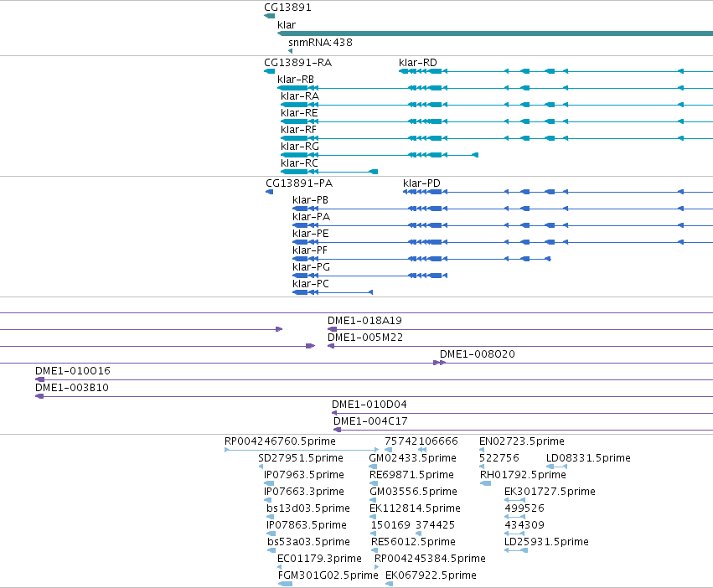The height and width of the screenshot is (588, 713).
Task: Open the klar-PD protein label
Action: (x=421, y=183)
